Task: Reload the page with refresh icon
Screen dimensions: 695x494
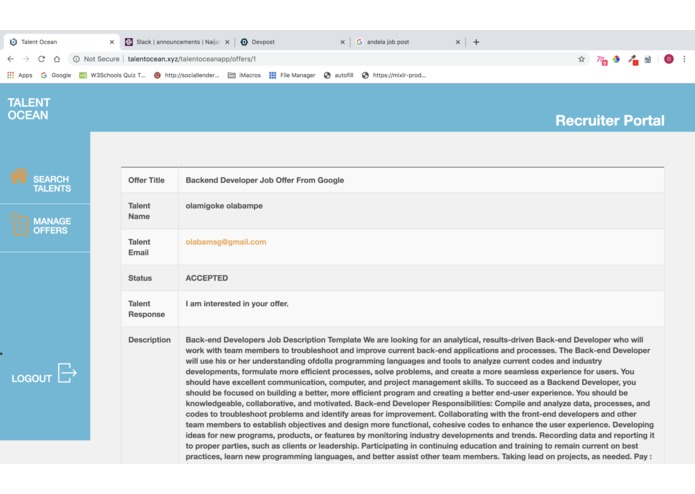Action: tap(41, 59)
